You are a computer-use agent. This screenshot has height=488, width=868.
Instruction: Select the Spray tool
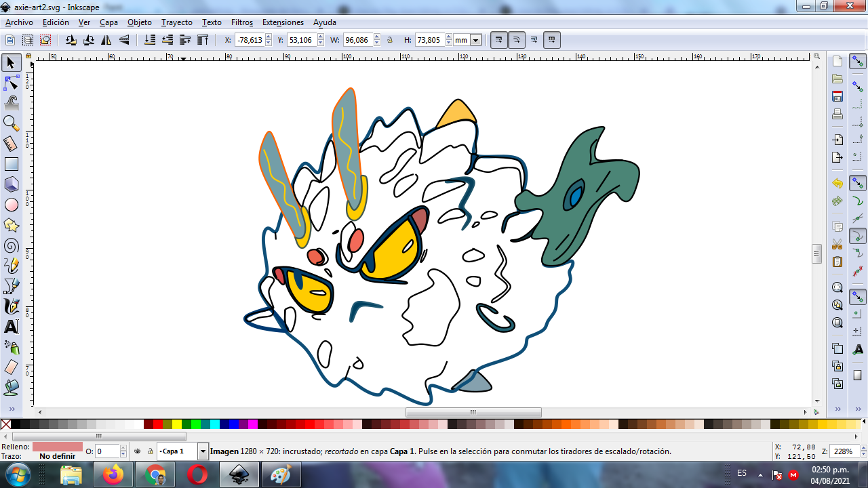11,347
